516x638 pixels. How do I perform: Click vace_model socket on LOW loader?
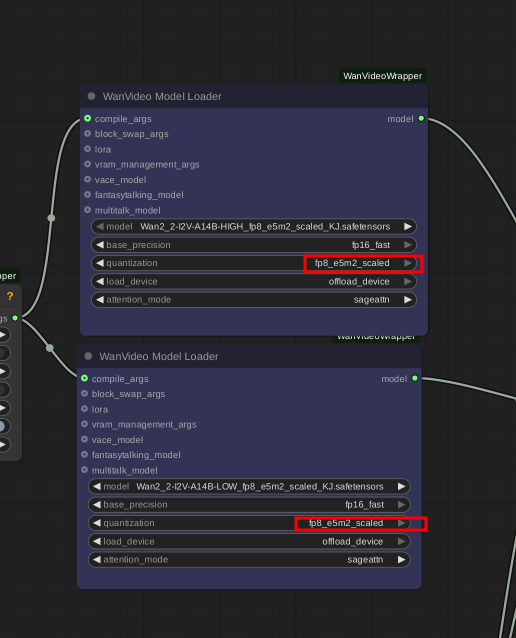point(84,439)
